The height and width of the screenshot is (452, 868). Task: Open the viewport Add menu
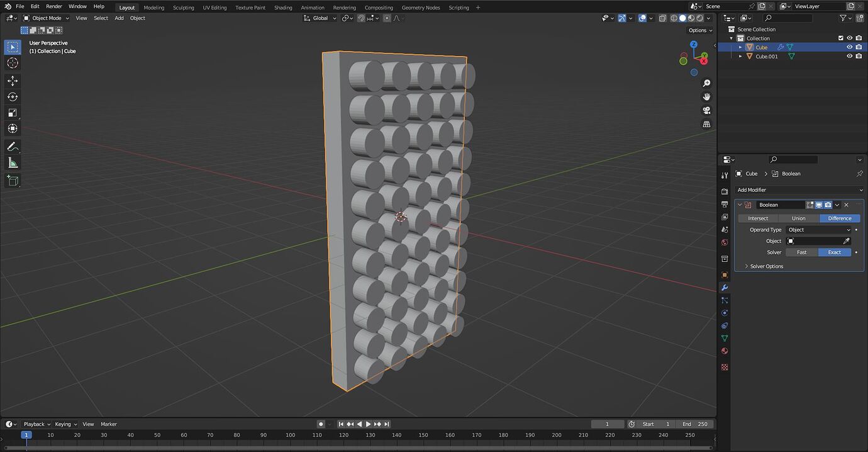119,18
